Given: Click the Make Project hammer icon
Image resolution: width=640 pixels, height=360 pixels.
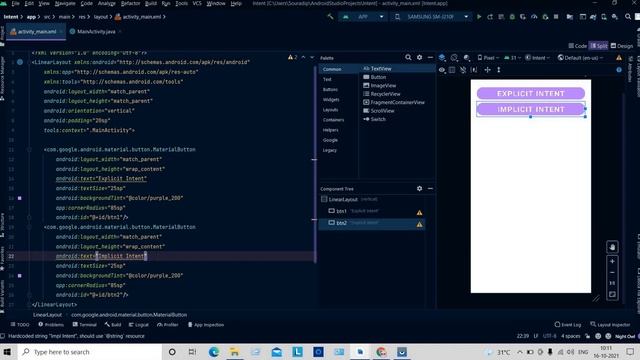Looking at the screenshot, I should [330, 17].
